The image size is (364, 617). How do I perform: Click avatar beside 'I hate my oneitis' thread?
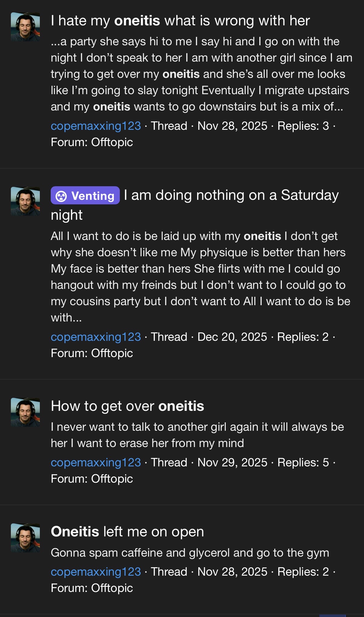(x=25, y=27)
